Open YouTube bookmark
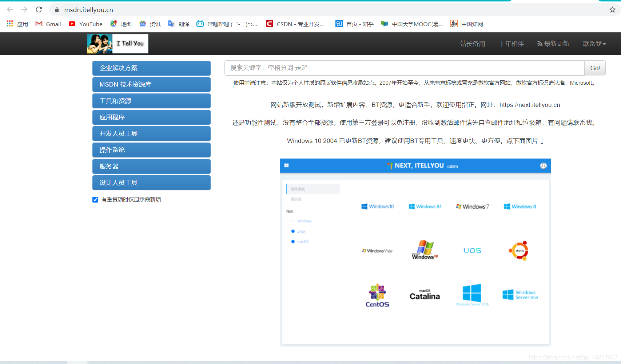 coord(85,24)
